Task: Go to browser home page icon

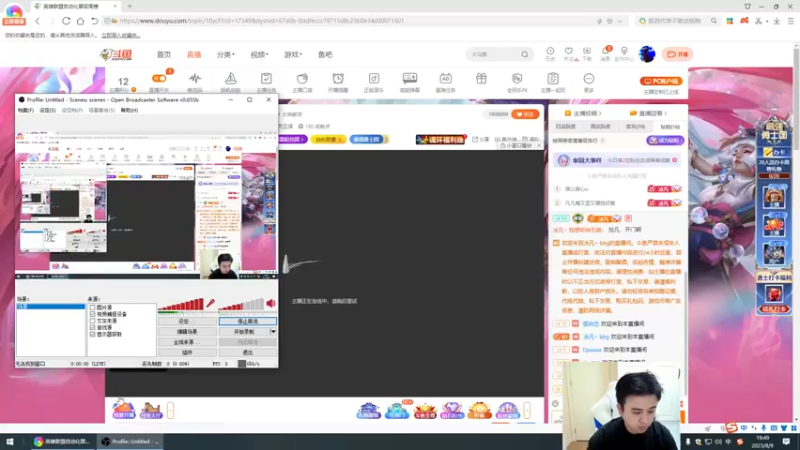Action: point(80,21)
